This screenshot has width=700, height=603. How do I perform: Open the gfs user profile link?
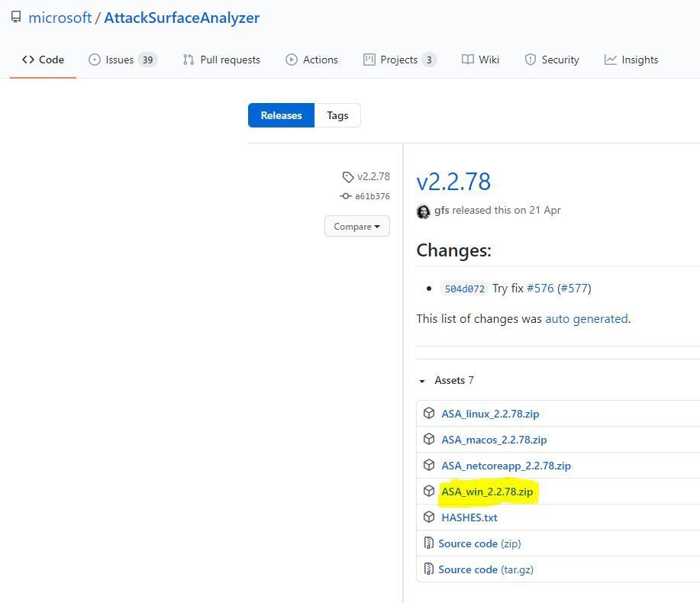click(441, 210)
